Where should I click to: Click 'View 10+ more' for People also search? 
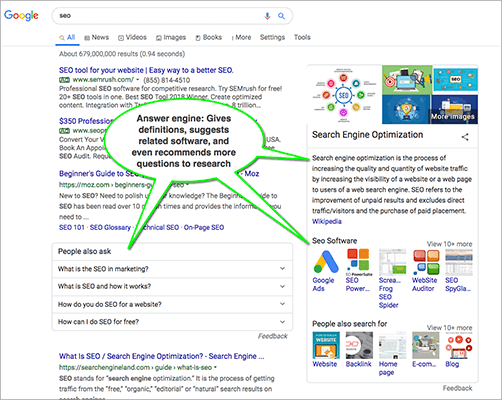(450, 328)
